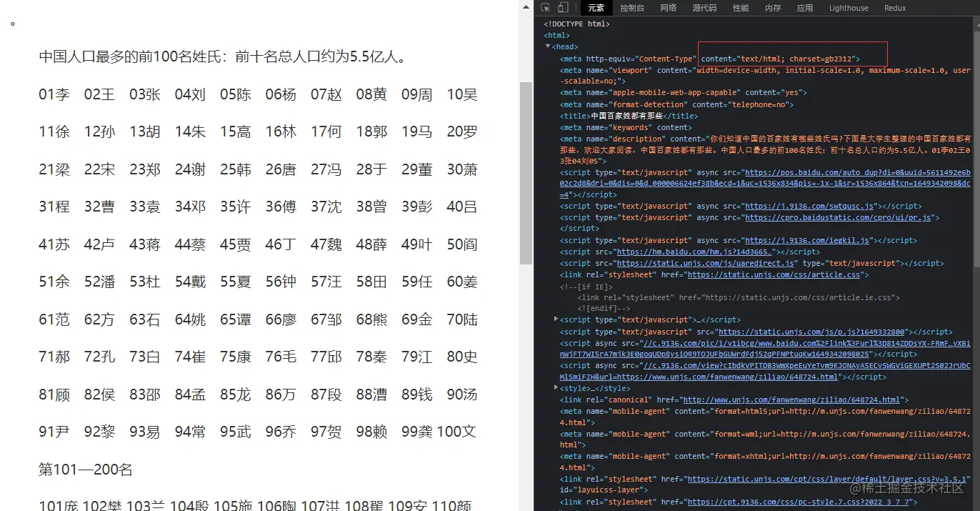Click surname entry 100文

point(456,432)
